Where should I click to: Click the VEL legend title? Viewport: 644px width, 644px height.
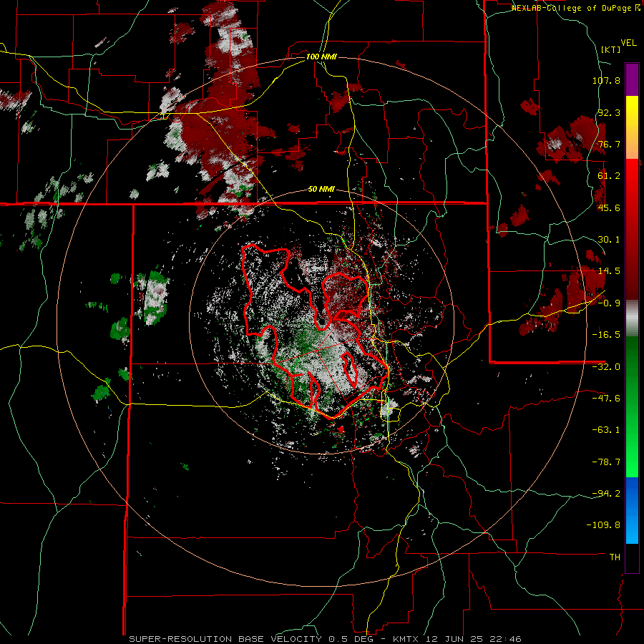tap(628, 43)
